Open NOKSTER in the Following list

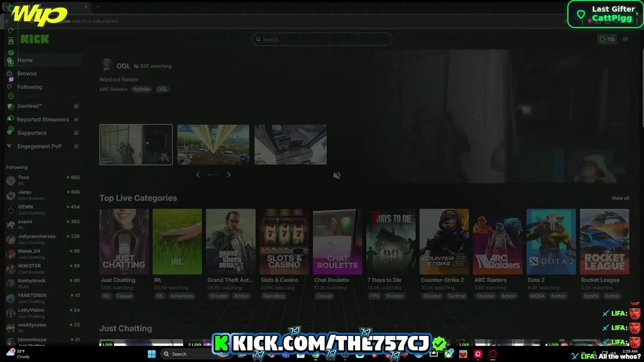pos(43,268)
